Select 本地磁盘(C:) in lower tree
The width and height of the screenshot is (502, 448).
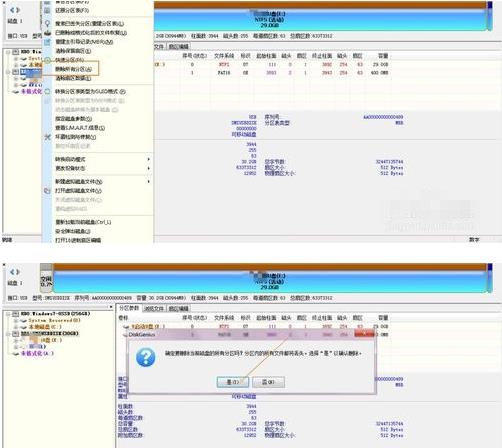(x=45, y=327)
